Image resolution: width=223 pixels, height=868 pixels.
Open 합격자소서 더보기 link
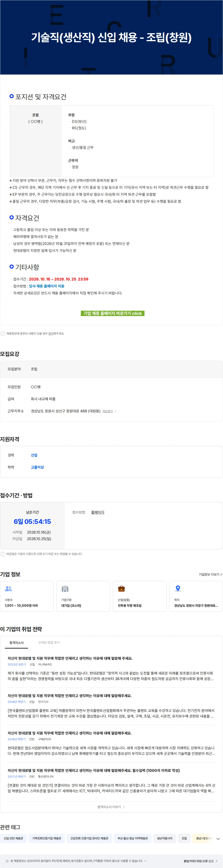[111, 807]
